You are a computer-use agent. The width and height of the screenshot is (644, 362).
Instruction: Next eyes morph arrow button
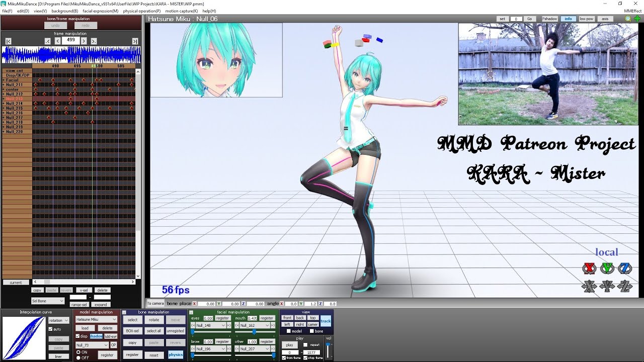(x=229, y=325)
